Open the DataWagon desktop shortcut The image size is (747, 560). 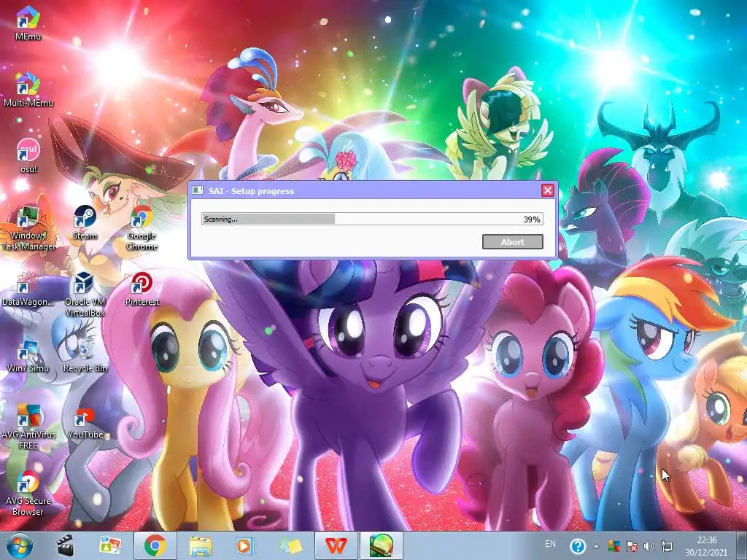click(28, 289)
